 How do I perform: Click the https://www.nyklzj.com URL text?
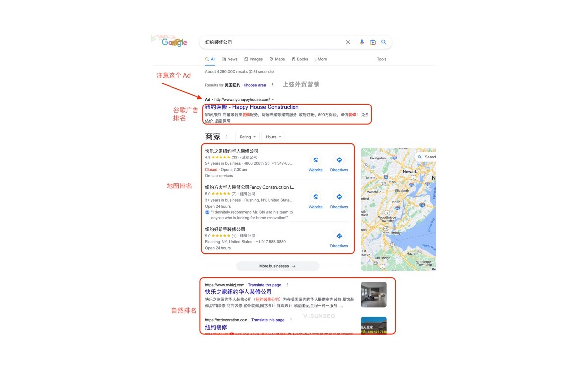[x=224, y=285]
